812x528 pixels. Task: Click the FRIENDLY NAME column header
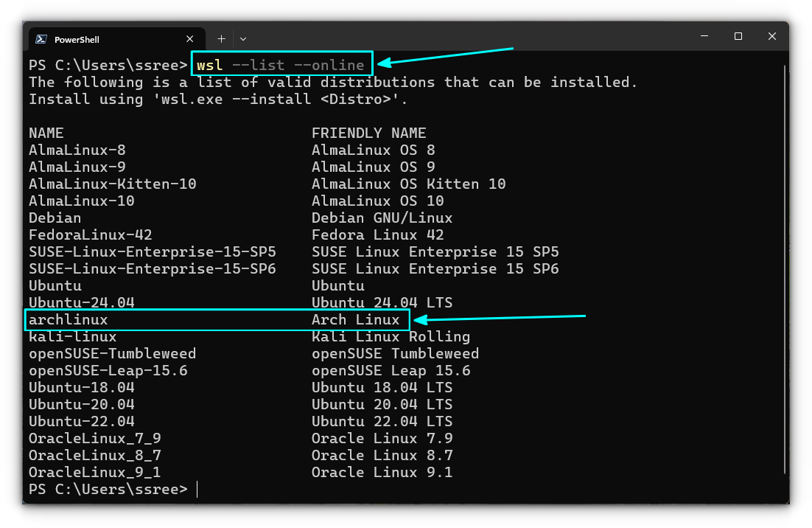[368, 133]
